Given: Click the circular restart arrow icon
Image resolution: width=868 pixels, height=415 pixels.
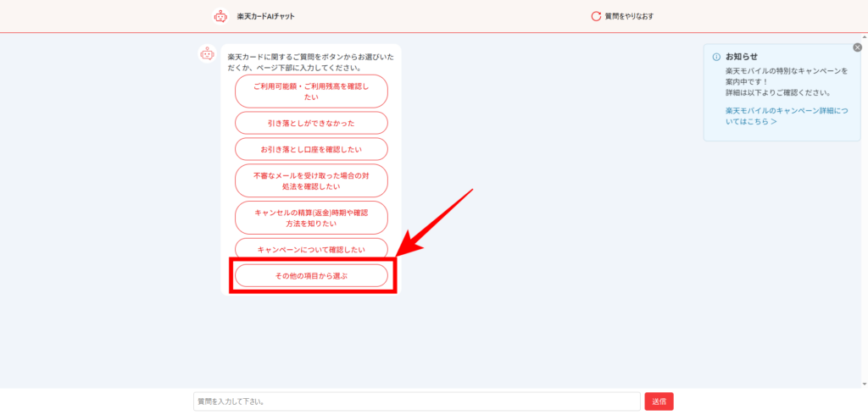Looking at the screenshot, I should tap(596, 16).
